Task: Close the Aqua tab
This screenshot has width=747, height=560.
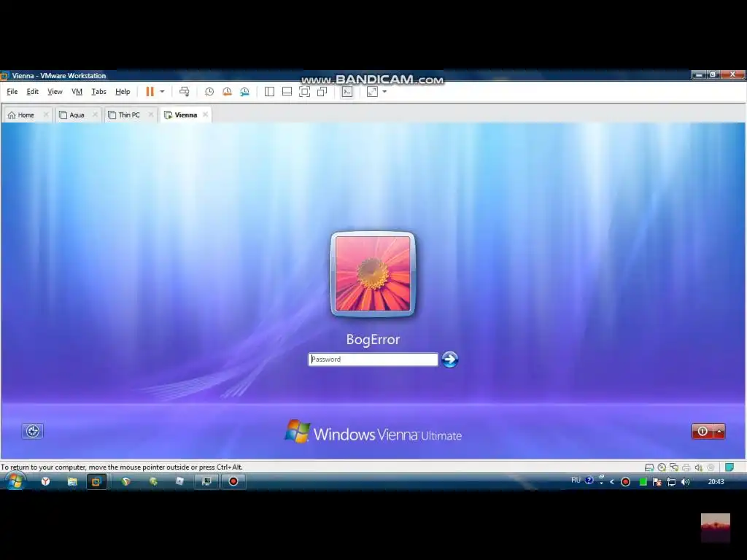Action: (95, 114)
